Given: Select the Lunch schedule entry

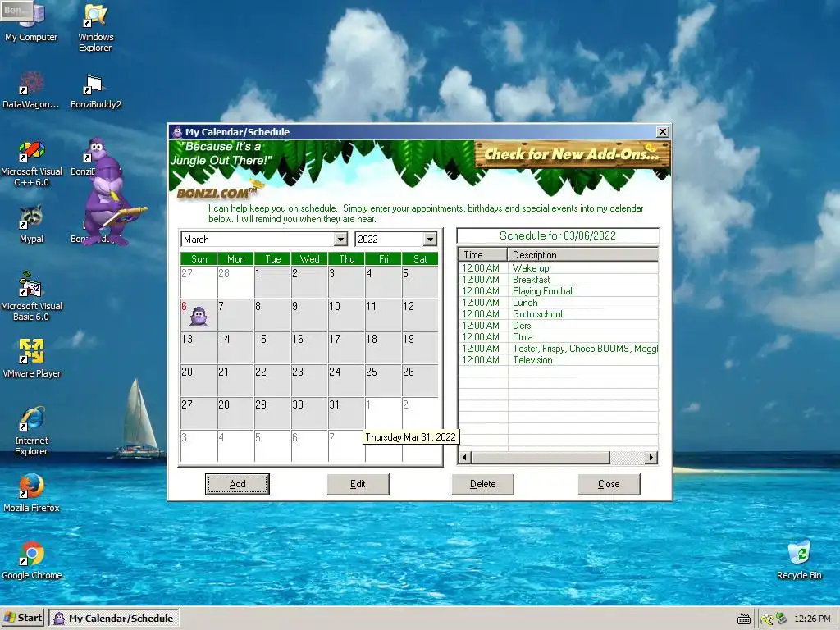Looking at the screenshot, I should [x=559, y=303].
